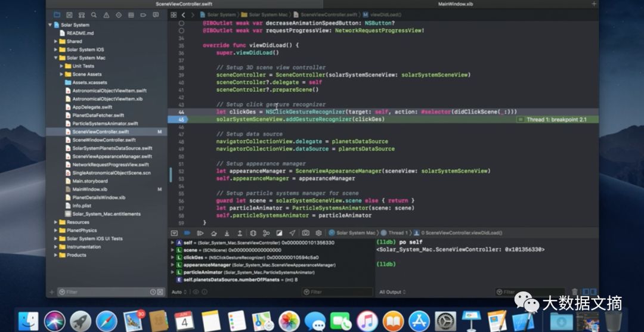The height and width of the screenshot is (332, 644).
Task: Select Thread 1 in debug bar
Action: (x=395, y=232)
